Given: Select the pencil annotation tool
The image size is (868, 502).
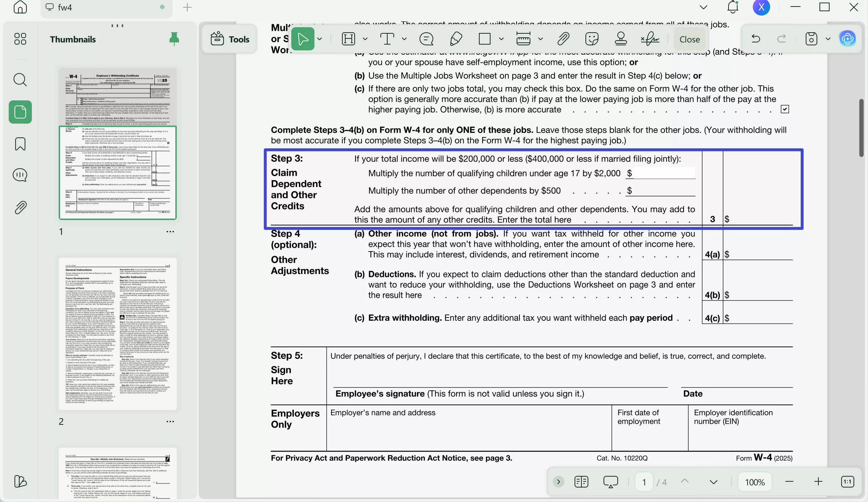Looking at the screenshot, I should (456, 38).
